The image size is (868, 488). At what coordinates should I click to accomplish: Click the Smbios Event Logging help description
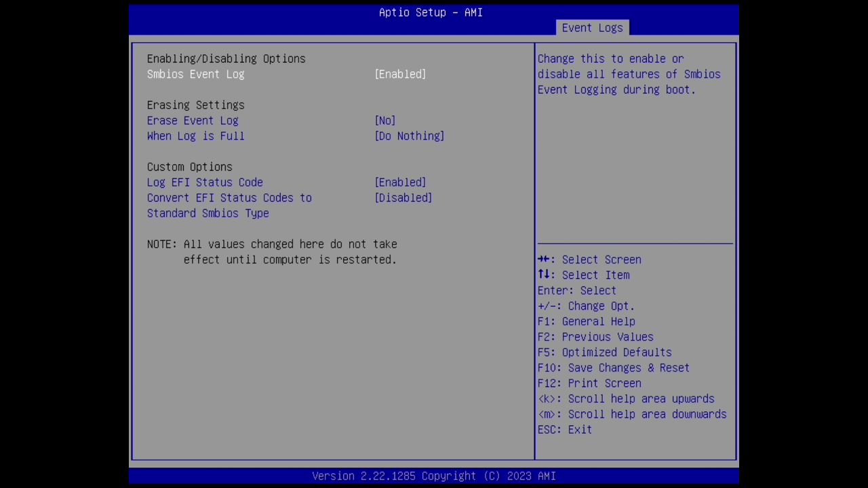pos(629,75)
